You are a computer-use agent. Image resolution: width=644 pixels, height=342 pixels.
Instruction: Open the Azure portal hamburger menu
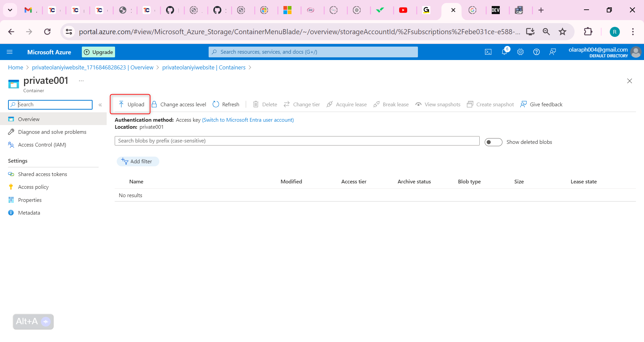coord(10,52)
